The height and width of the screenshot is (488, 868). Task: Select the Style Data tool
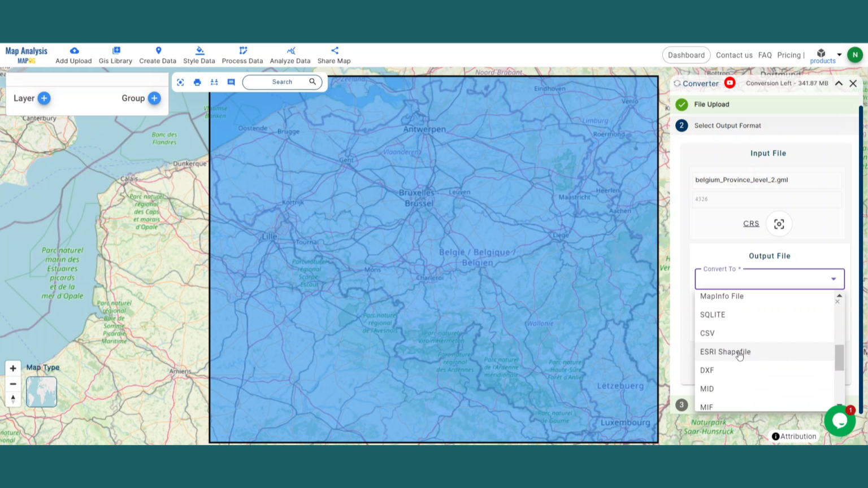tap(199, 55)
